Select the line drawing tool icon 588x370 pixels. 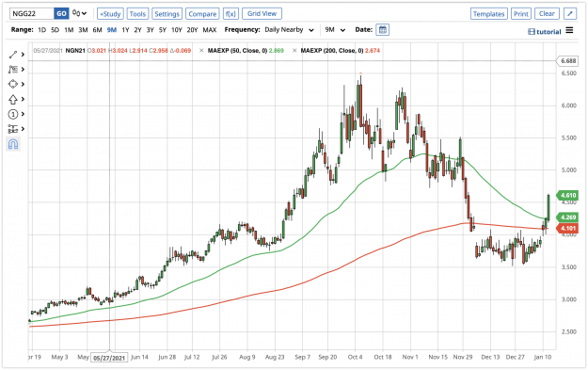click(13, 55)
